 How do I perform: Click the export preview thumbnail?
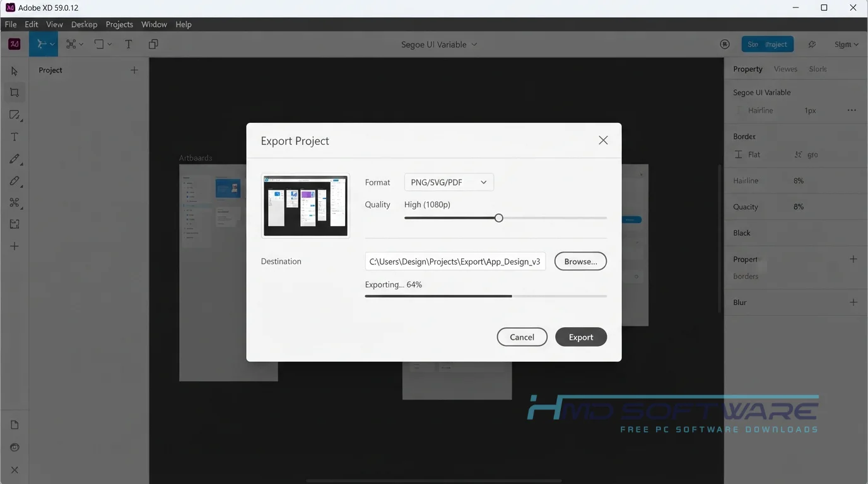pyautogui.click(x=305, y=206)
